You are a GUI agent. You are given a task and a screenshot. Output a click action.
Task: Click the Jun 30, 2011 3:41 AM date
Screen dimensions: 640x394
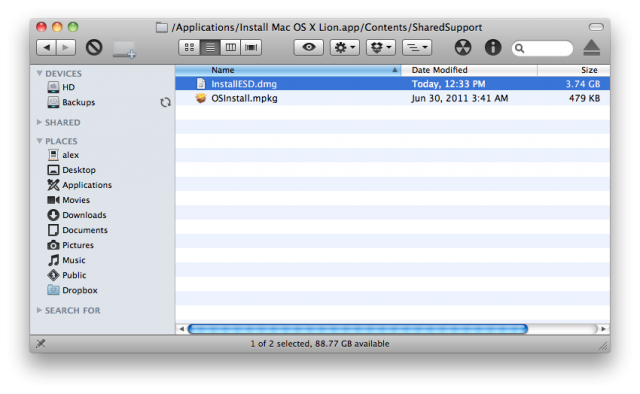[x=460, y=98]
